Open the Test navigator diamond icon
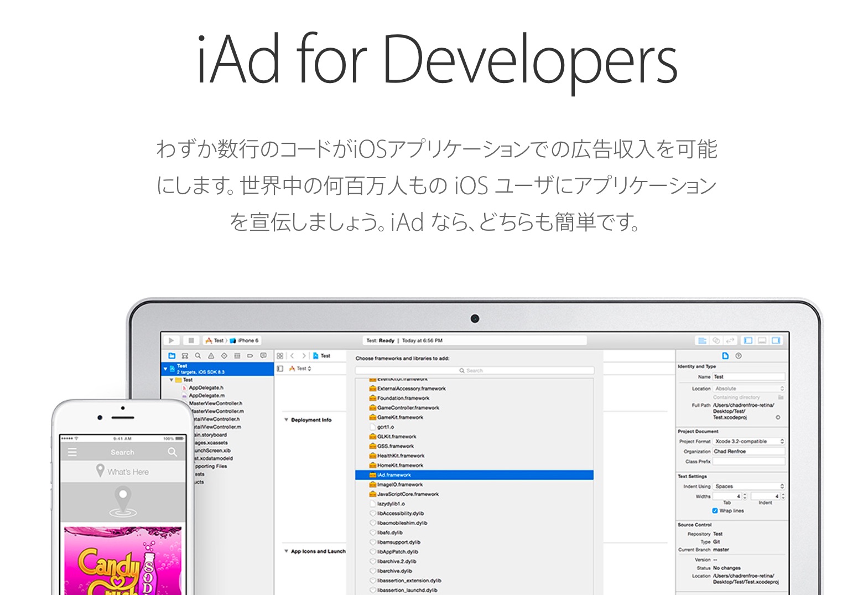The height and width of the screenshot is (595, 868). click(x=224, y=356)
